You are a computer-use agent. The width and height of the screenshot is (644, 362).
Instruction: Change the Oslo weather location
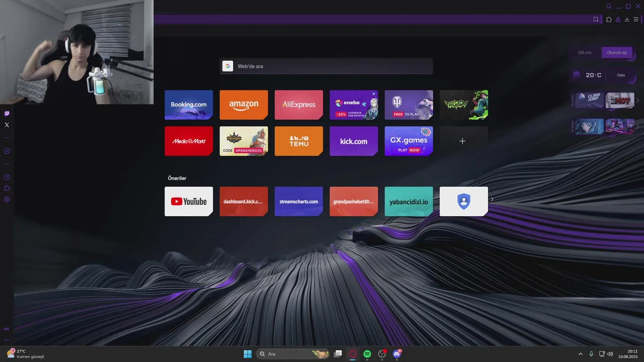[621, 75]
